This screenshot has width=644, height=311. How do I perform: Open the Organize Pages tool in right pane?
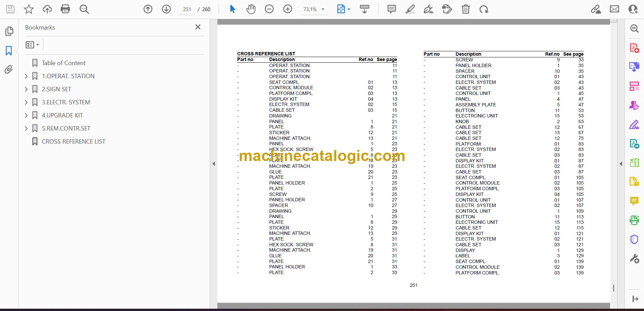point(634,86)
